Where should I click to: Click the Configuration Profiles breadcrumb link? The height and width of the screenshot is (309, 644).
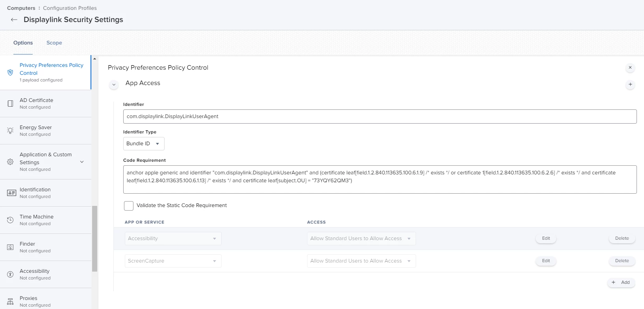point(70,8)
